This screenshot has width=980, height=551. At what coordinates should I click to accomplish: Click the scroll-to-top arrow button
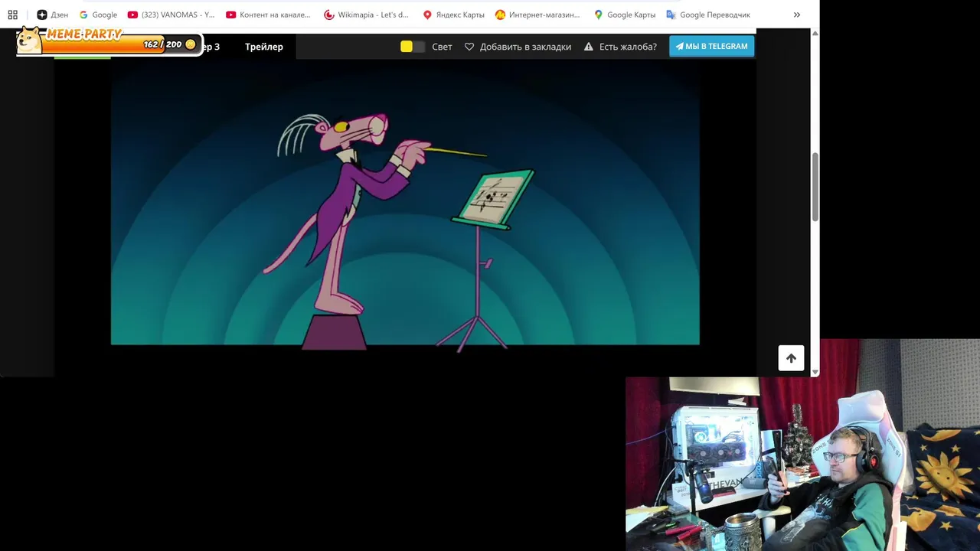(791, 358)
